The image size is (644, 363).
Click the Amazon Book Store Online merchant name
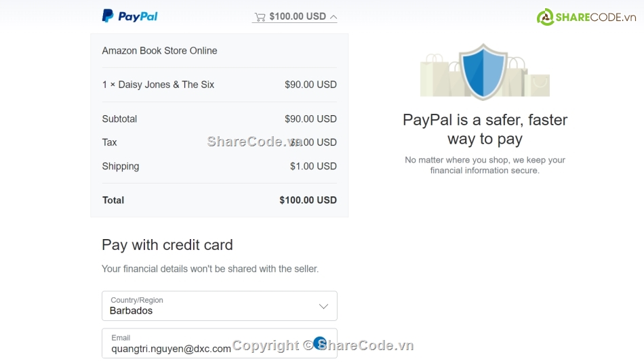pyautogui.click(x=159, y=51)
